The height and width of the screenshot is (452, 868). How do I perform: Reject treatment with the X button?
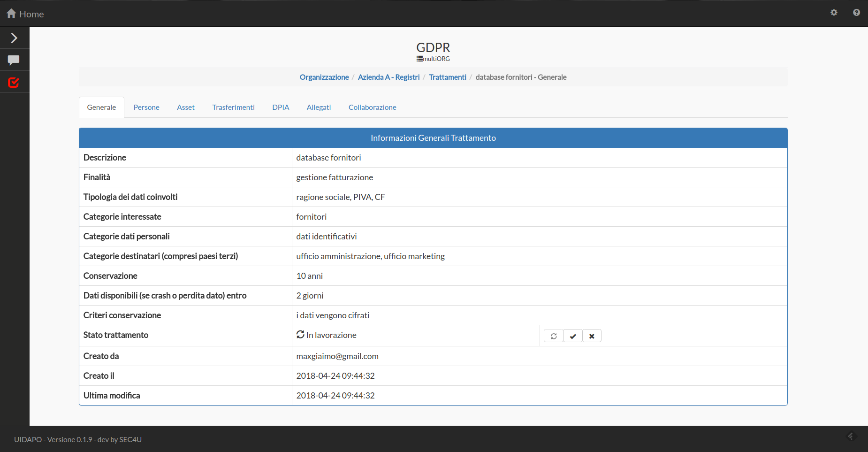592,336
